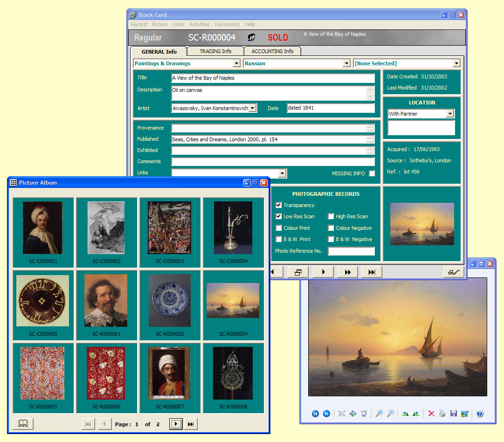Viewport: 504px width, 442px height.
Task: Click the Title field with Bay of Naples
Action: 273,78
